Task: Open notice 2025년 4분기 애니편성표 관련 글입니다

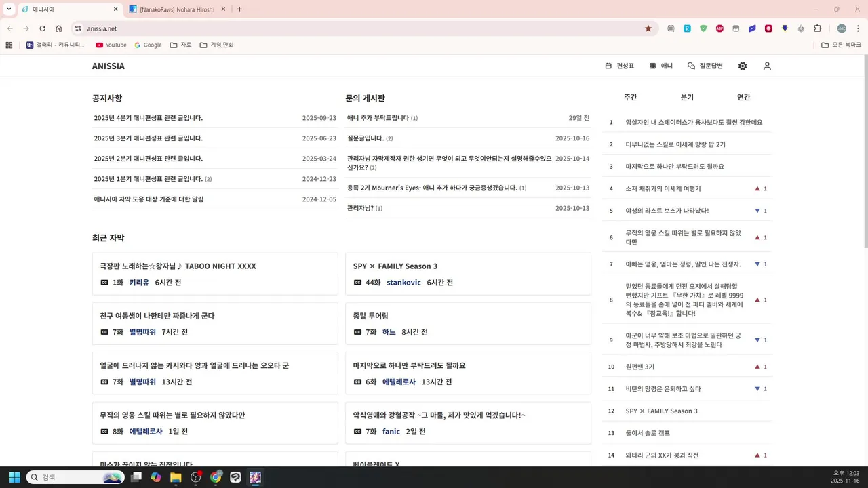Action: [x=149, y=118]
